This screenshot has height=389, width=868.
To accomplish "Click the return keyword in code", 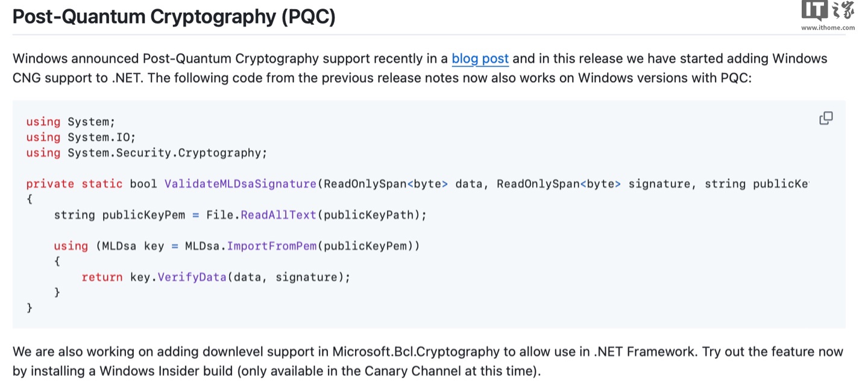I will (x=102, y=277).
